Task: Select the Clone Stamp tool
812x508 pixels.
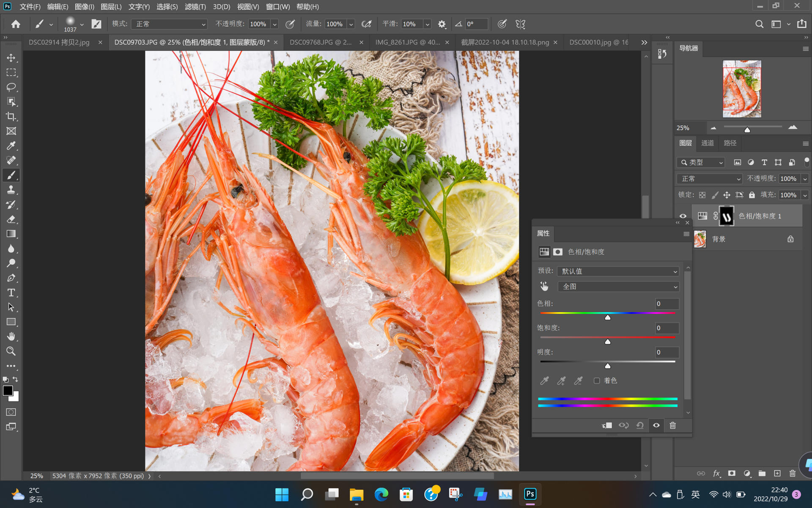Action: coord(11,190)
